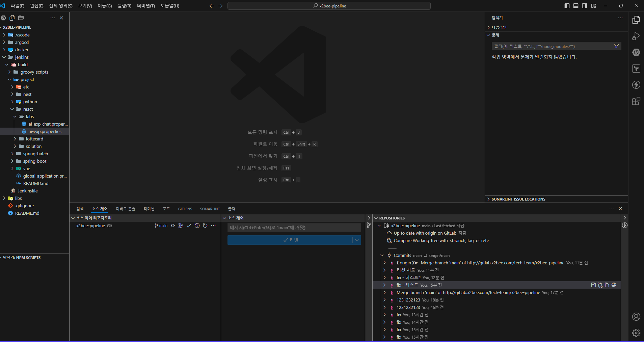Open Extensions view in activity bar
Screen dimensions: 644x342
coord(636,101)
